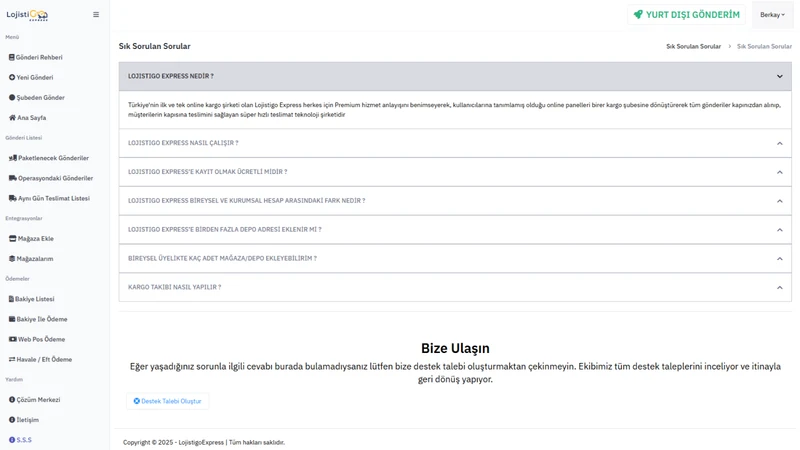Click BİRDEN FAZLA DEPO ADRESİ question text
Viewport: 800px width, 450px height.
click(x=224, y=230)
